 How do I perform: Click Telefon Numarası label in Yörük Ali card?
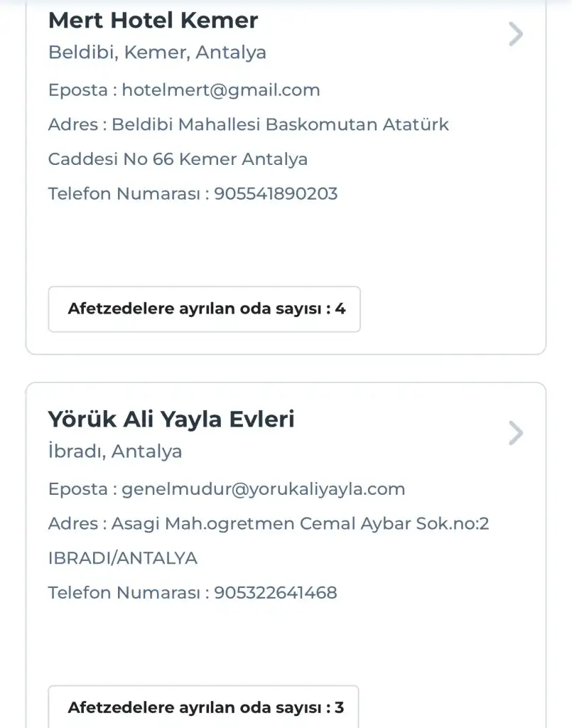tap(124, 592)
